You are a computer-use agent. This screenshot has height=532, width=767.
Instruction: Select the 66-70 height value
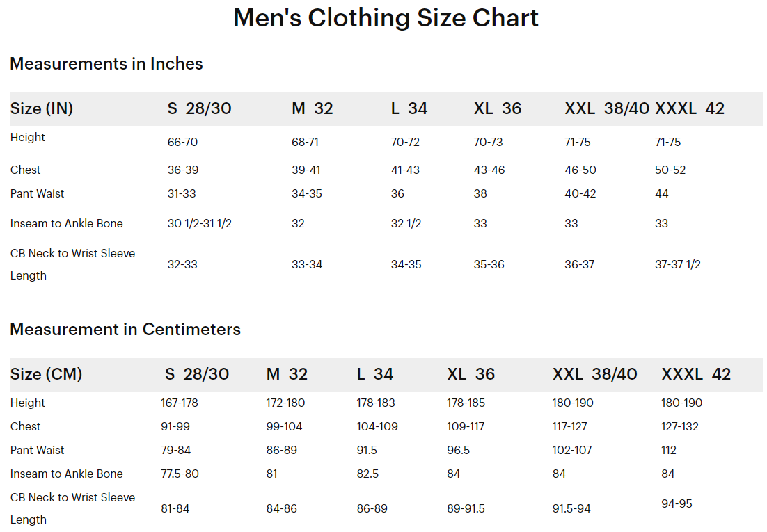(182, 142)
